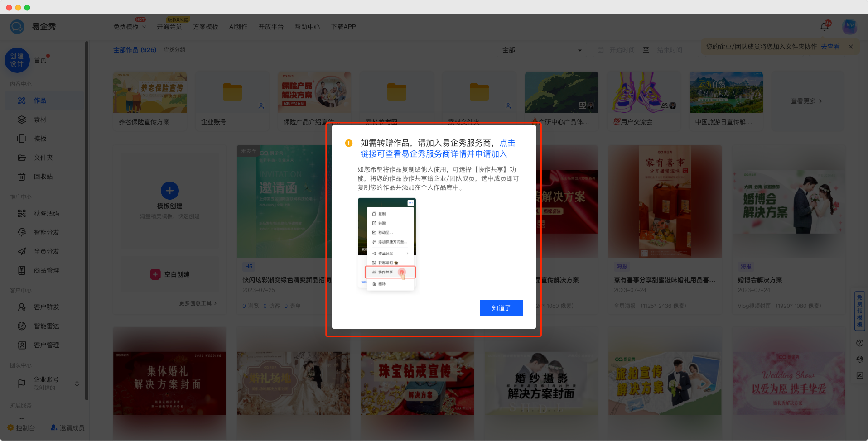Click the 作品 sidebar icon
Screen dimensions: 868x441
coord(22,101)
